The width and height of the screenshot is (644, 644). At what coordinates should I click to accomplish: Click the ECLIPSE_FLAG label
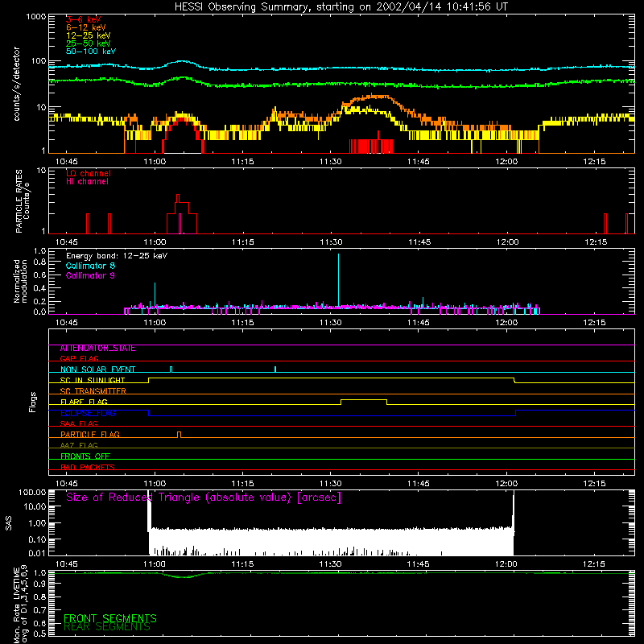click(88, 413)
